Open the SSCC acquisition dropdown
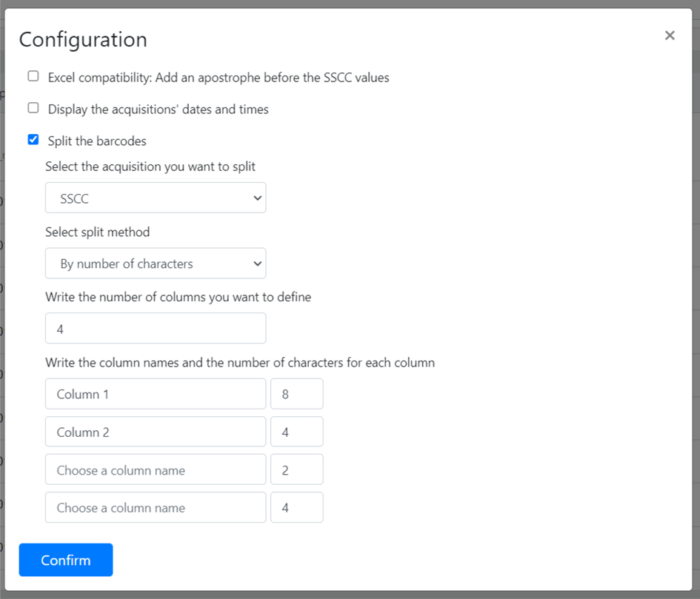This screenshot has width=700, height=599. coord(156,198)
